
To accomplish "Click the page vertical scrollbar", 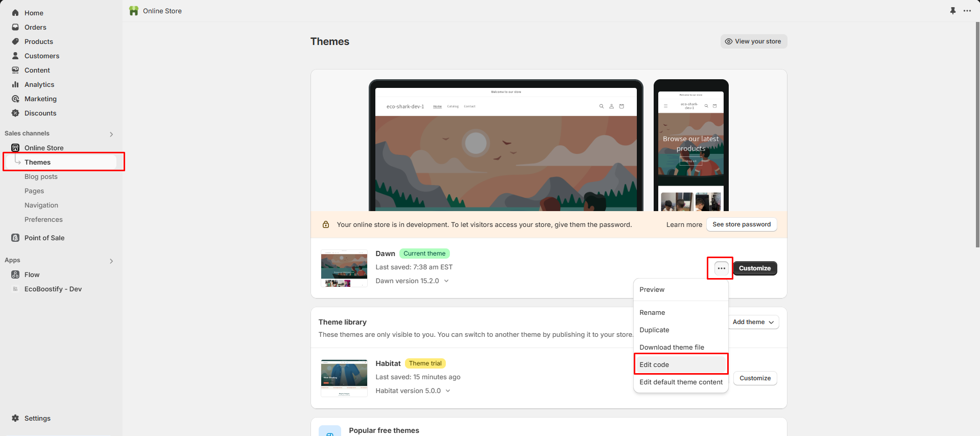I will (x=977, y=135).
